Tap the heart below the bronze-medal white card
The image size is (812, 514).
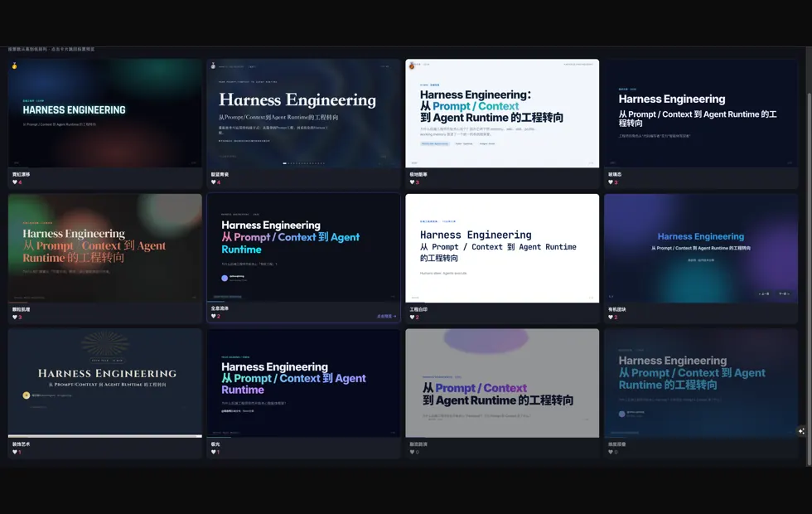pyautogui.click(x=413, y=182)
